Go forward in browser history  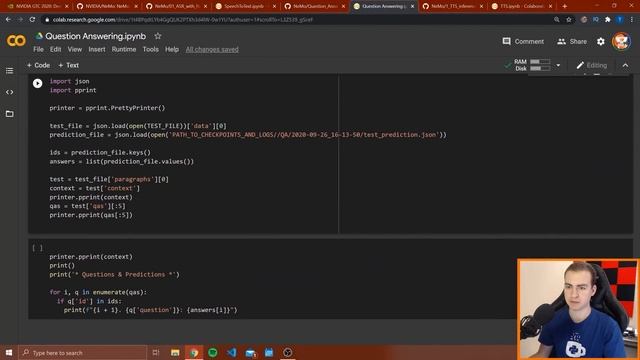(x=20, y=19)
